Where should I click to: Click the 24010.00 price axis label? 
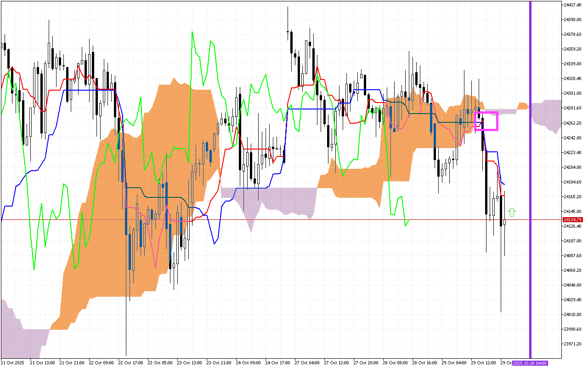coord(572,315)
